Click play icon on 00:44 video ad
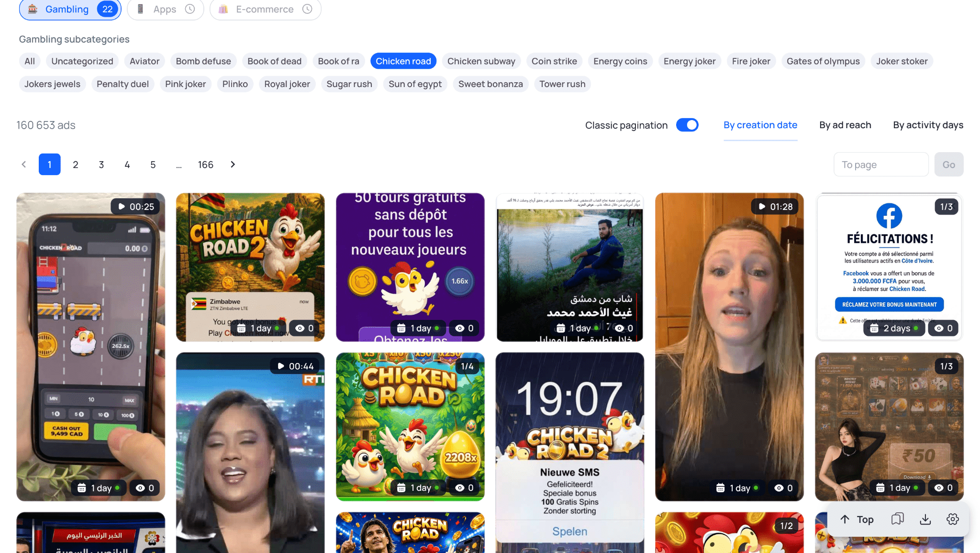Screen dimensions: 980x553 coord(281,366)
